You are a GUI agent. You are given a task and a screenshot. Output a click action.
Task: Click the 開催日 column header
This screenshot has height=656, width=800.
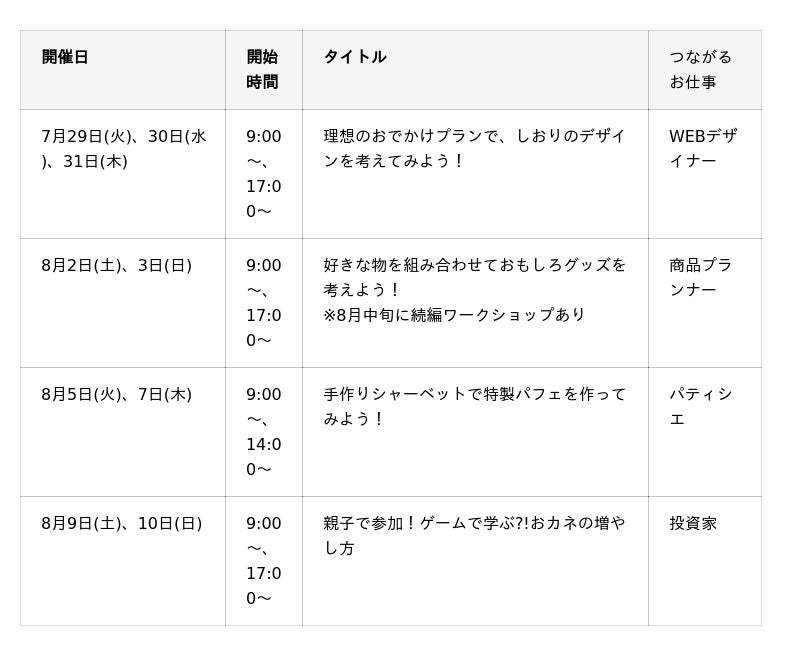coord(65,57)
